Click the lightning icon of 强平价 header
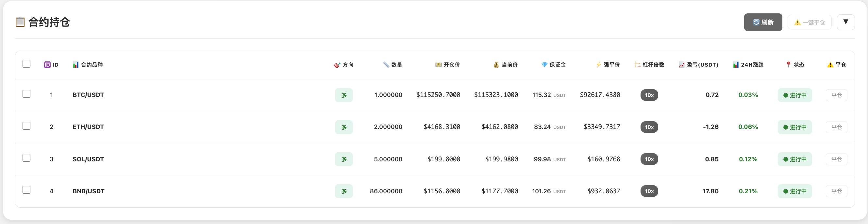The width and height of the screenshot is (868, 224). pyautogui.click(x=598, y=65)
